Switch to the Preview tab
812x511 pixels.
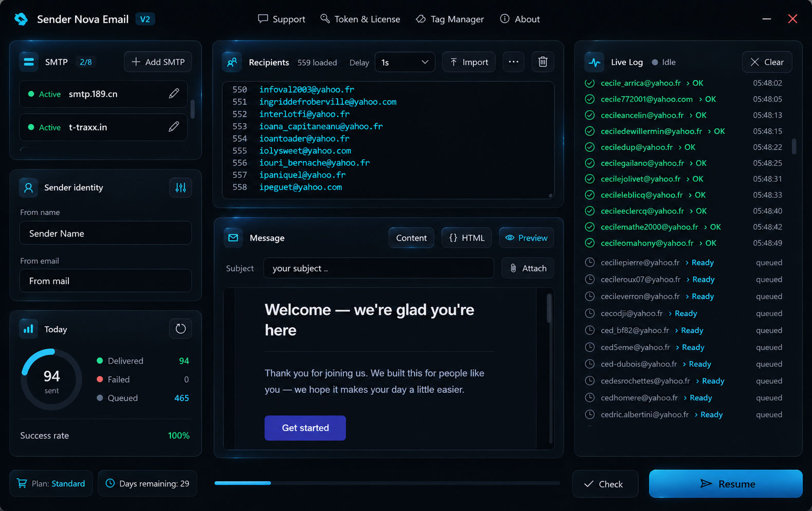527,238
